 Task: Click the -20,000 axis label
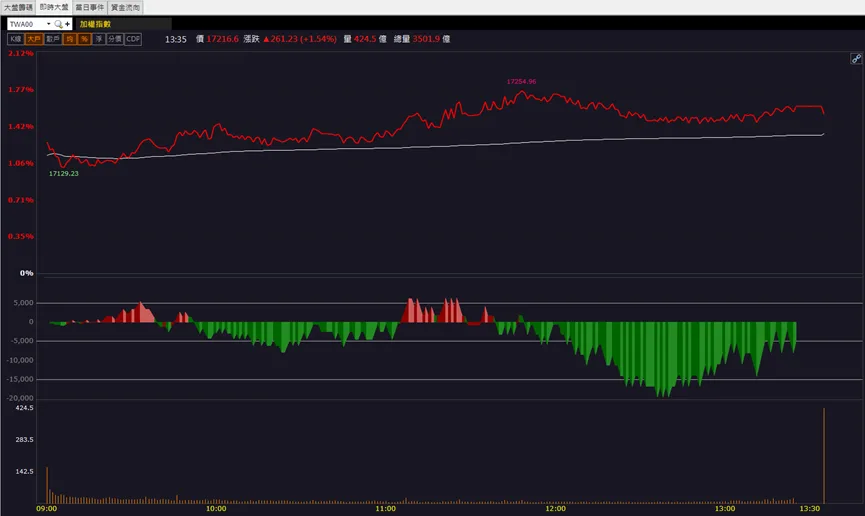[20, 398]
